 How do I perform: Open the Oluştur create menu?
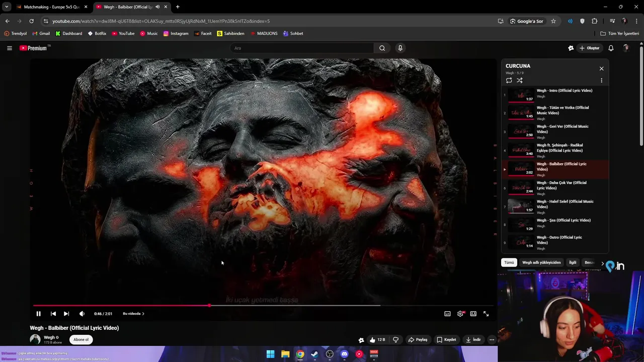(590, 48)
